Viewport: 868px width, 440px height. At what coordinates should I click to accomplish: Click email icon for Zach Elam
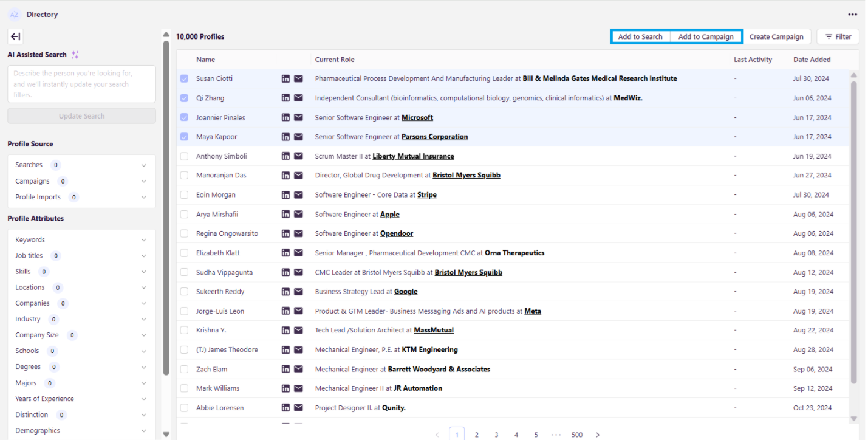298,369
